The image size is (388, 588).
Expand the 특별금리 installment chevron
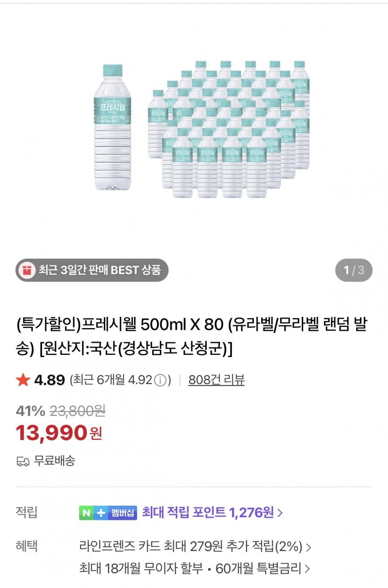[x=307, y=569]
